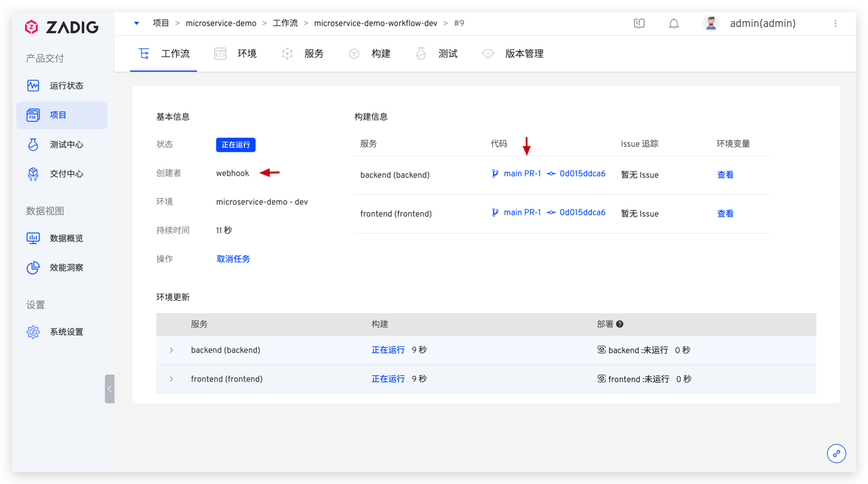Click the frontend deploy status icon
The width and height of the screenshot is (868, 484).
tap(601, 379)
